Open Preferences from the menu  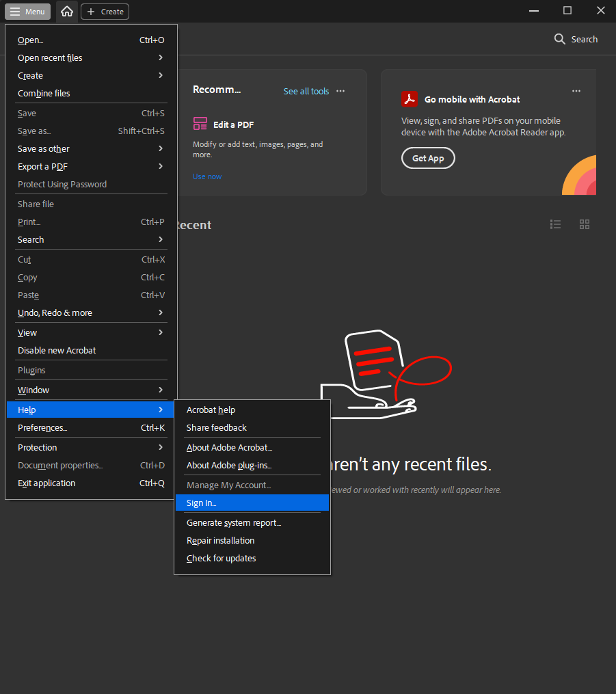[x=42, y=427]
